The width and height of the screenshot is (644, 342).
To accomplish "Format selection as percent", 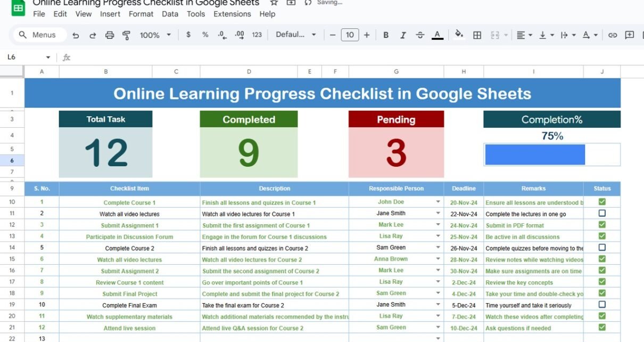I will click(x=205, y=35).
